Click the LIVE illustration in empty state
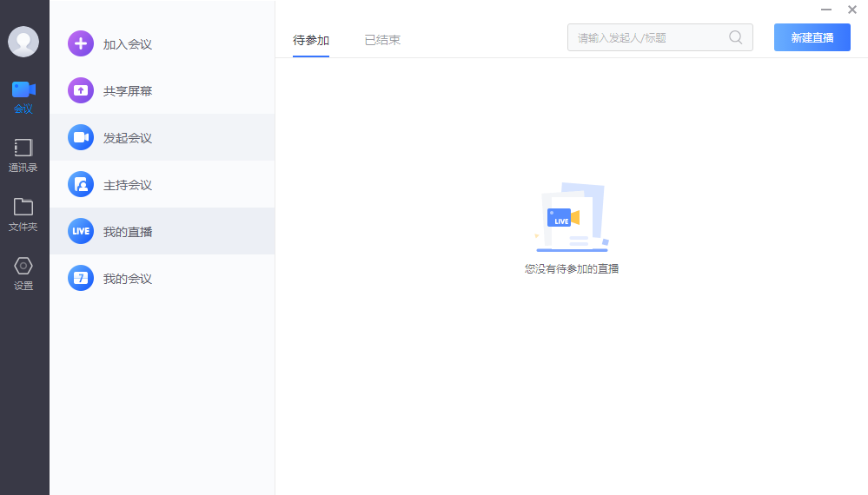This screenshot has height=495, width=868. tap(572, 217)
